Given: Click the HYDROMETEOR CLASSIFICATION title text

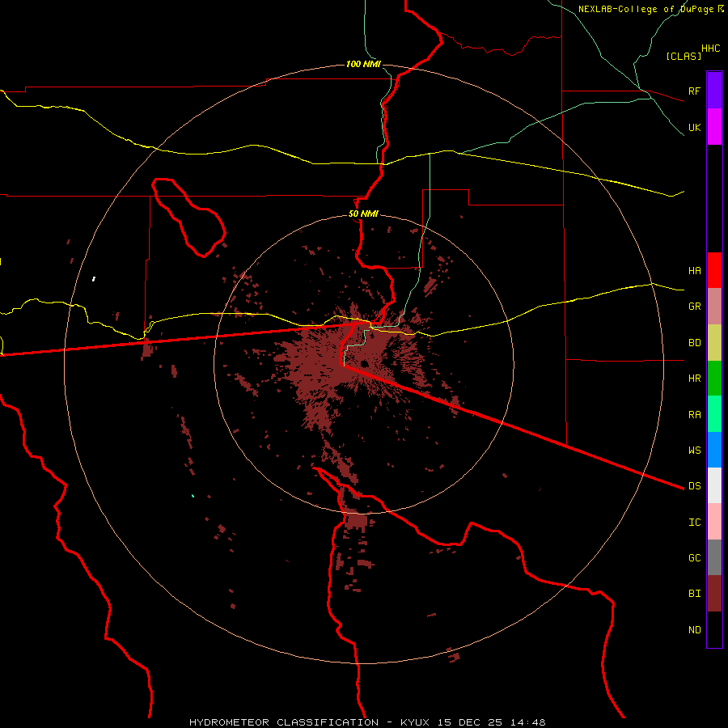Looking at the screenshot, I should [x=284, y=722].
